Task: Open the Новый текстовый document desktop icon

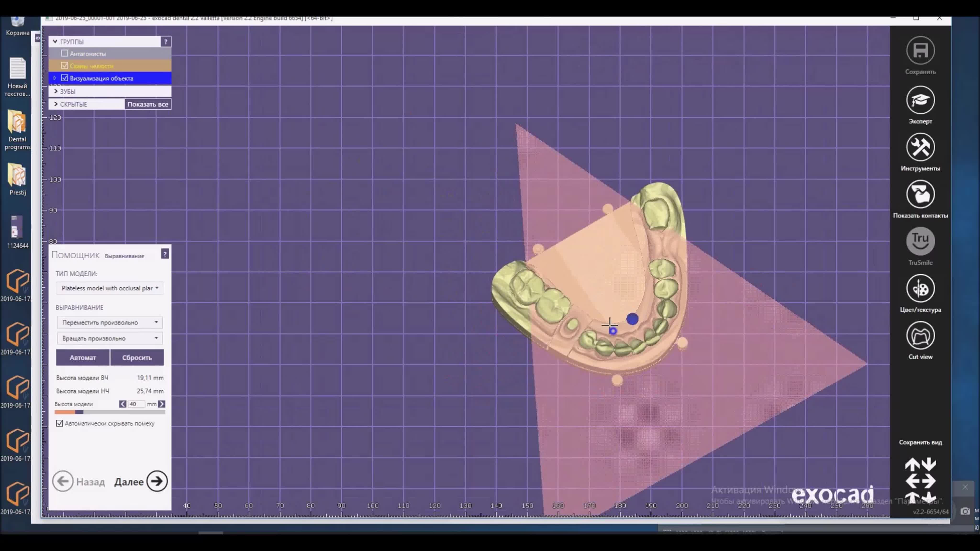Action: tap(17, 77)
